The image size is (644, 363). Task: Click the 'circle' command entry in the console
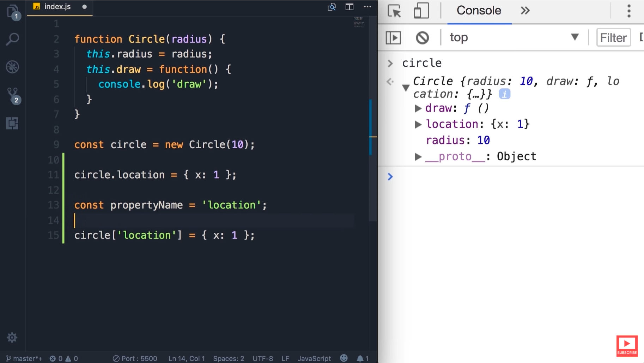coord(422,63)
